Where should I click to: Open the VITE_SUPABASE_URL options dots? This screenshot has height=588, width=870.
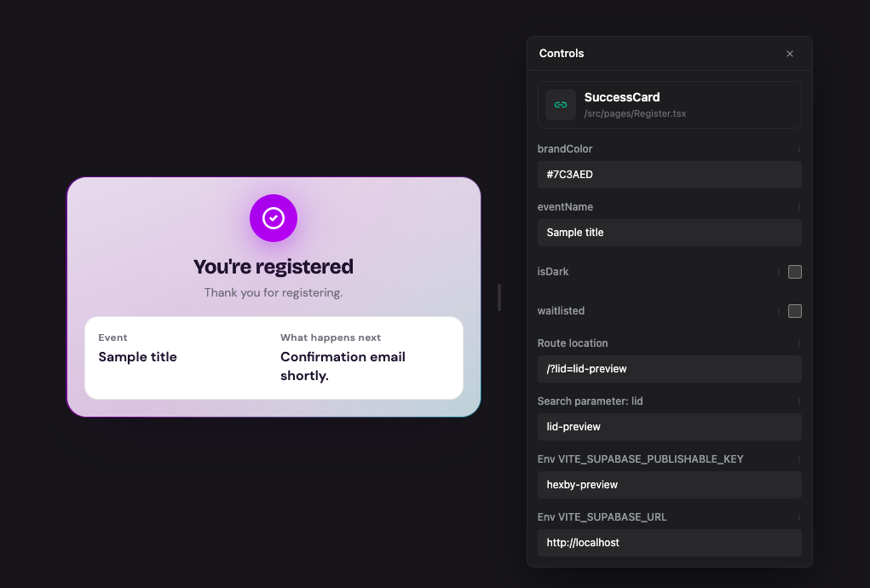point(799,517)
